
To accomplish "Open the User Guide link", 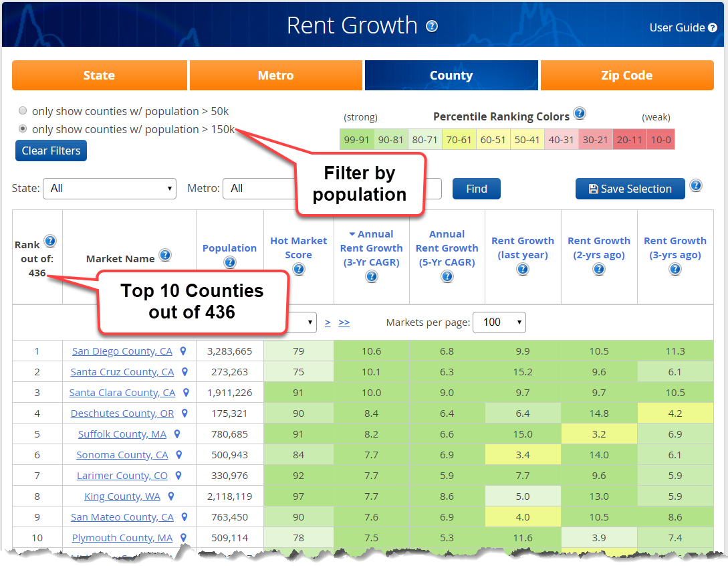I will pos(677,28).
